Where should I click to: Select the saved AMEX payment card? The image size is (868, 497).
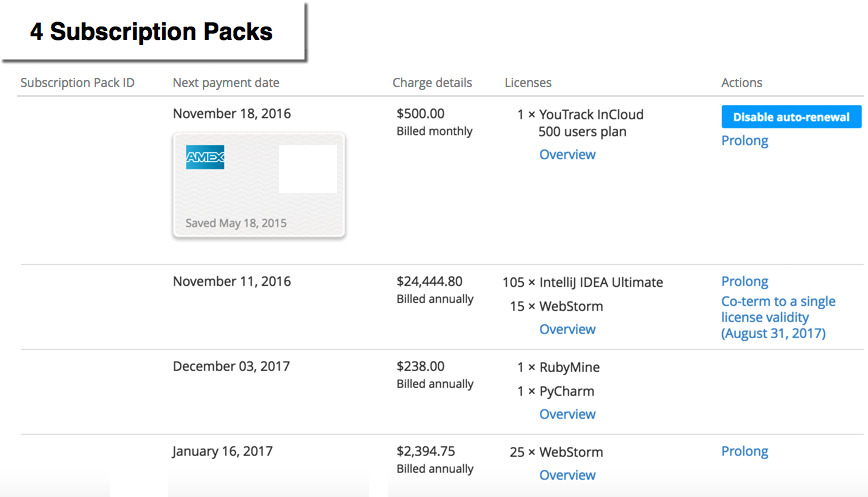click(x=259, y=185)
